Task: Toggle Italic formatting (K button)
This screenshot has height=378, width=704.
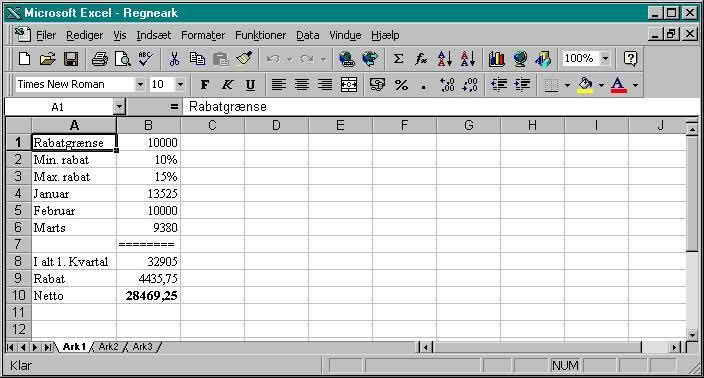Action: (x=228, y=85)
